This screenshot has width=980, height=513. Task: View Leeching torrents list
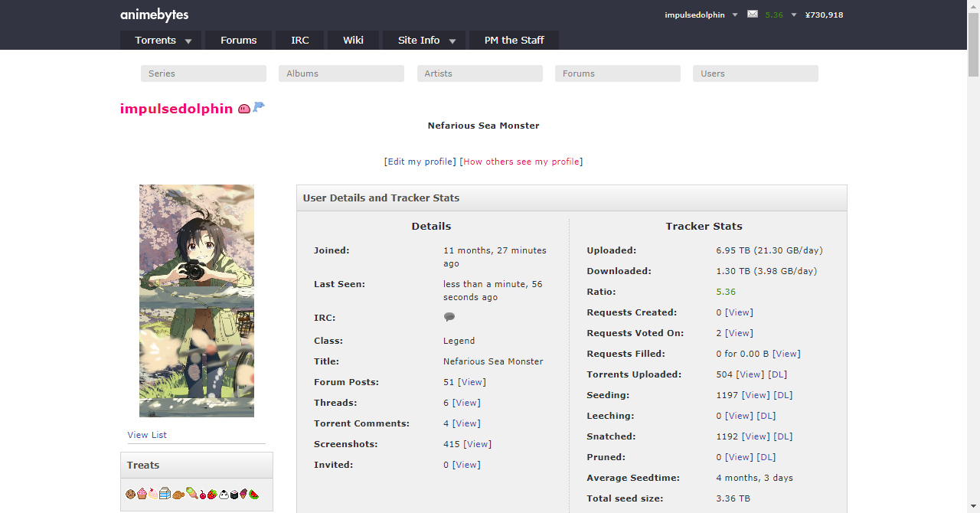click(739, 416)
